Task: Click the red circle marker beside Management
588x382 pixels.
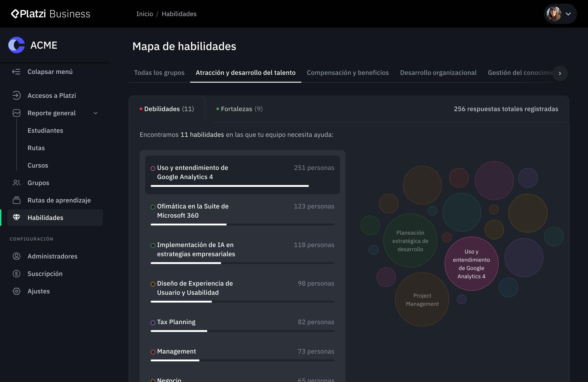Action: (153, 352)
